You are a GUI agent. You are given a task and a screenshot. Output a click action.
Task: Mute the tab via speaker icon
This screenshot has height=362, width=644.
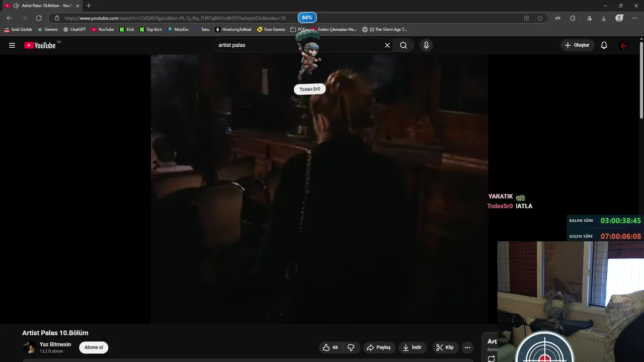(16, 6)
